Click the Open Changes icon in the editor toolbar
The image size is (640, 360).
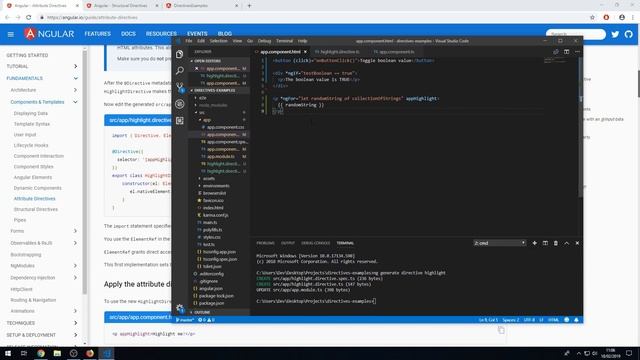556,52
